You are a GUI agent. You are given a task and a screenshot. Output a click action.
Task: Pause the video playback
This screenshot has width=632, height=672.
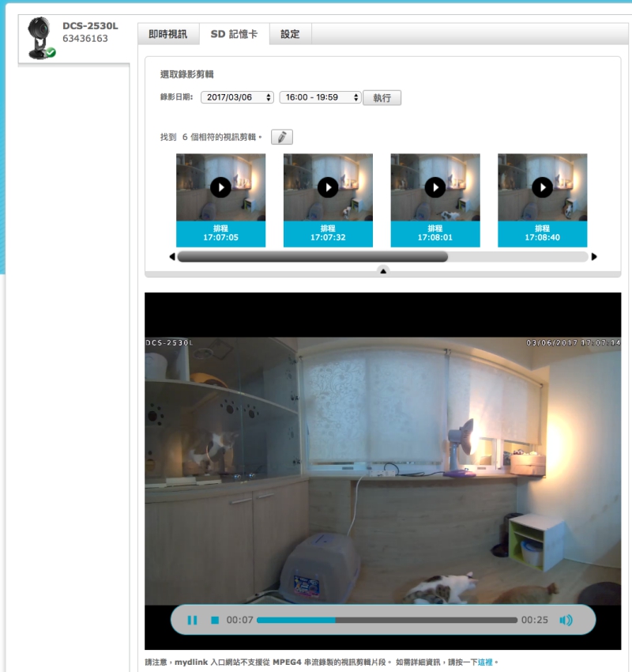(x=192, y=620)
